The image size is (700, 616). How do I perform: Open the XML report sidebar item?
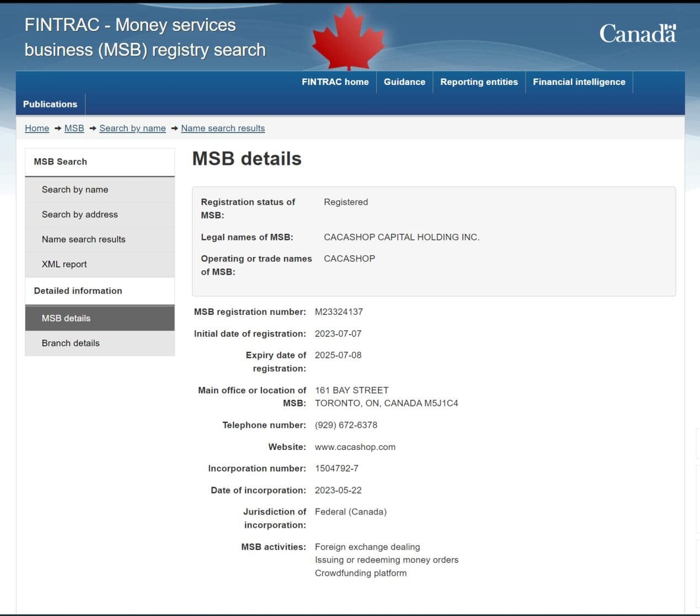click(x=65, y=264)
